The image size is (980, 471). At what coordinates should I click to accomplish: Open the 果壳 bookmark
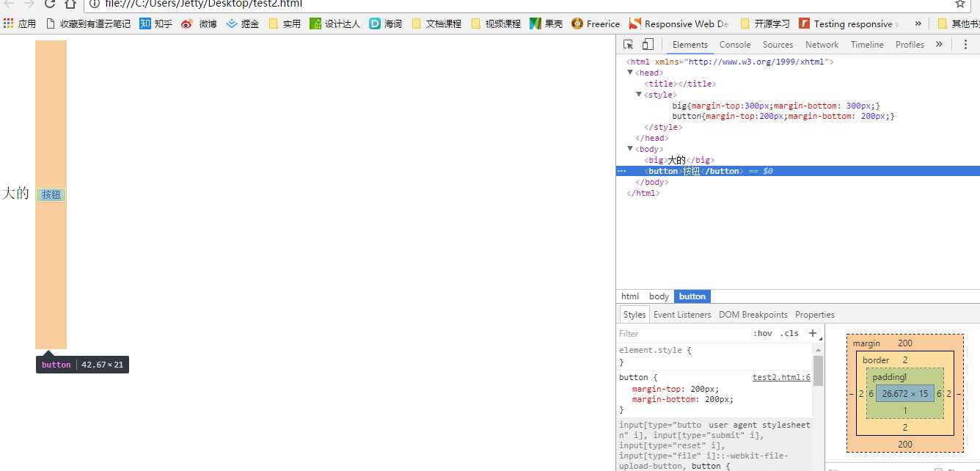pos(546,23)
